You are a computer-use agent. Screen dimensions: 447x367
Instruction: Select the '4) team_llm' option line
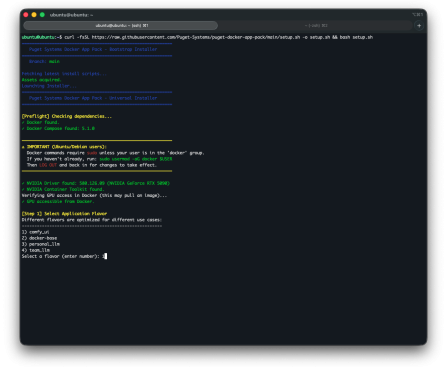36,250
